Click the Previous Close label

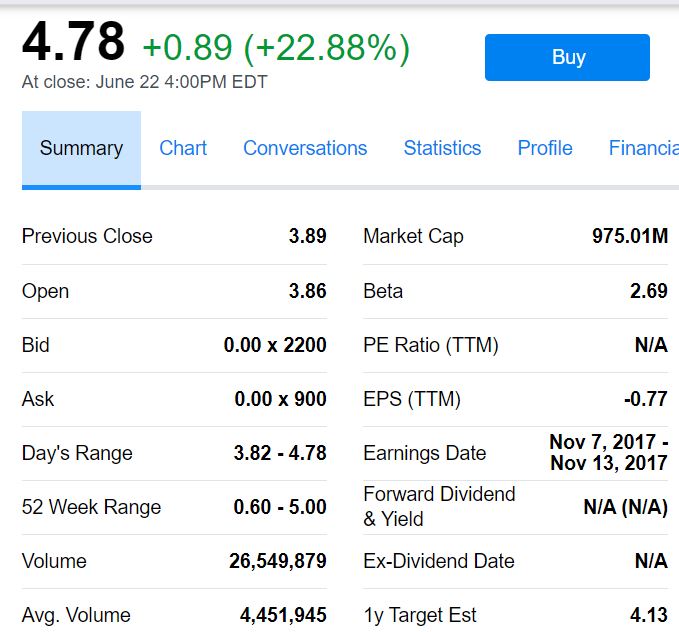coord(87,236)
